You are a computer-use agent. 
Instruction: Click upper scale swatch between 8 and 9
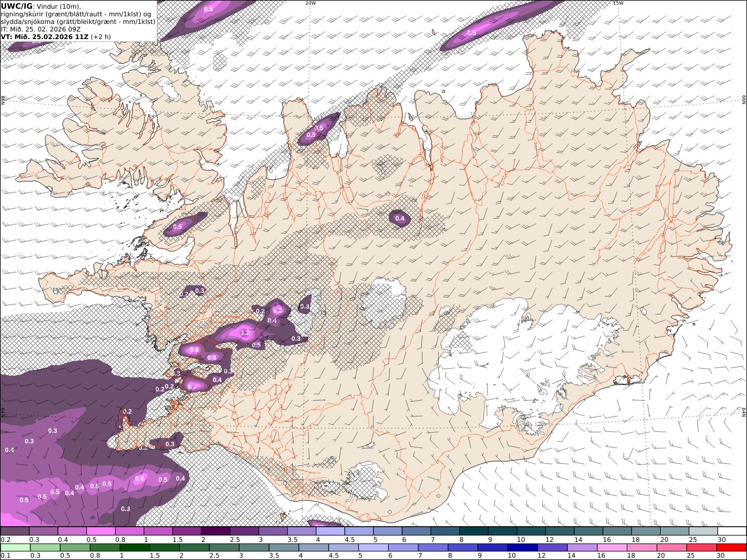point(474,531)
